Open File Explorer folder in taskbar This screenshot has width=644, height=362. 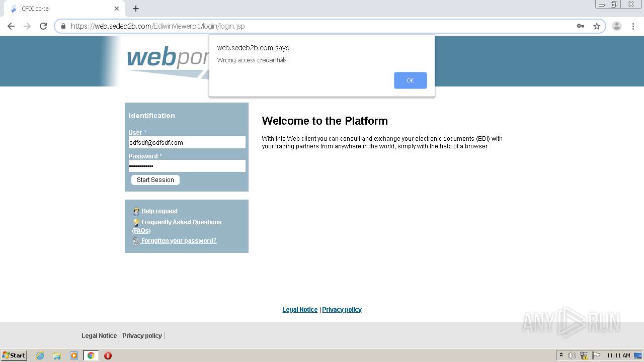(x=57, y=355)
